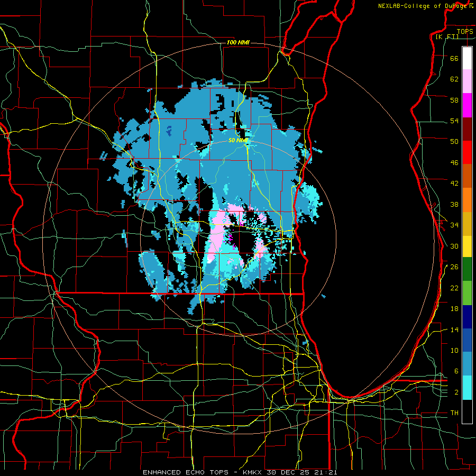Click the '38' legend value label
Image resolution: width=476 pixels, height=476 pixels.
click(x=454, y=204)
